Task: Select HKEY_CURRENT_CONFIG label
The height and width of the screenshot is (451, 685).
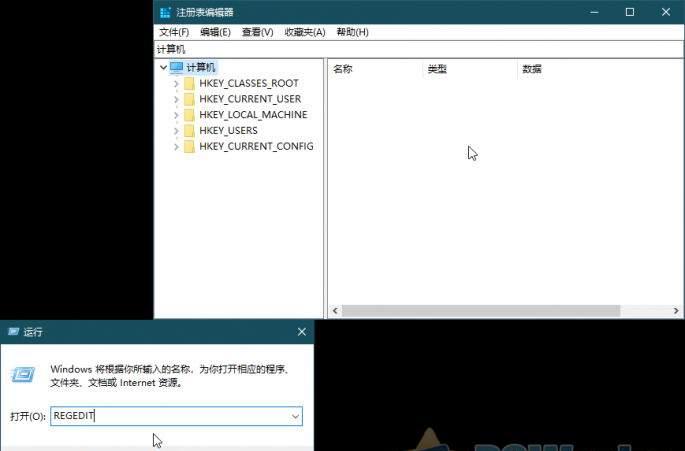Action: [256, 146]
